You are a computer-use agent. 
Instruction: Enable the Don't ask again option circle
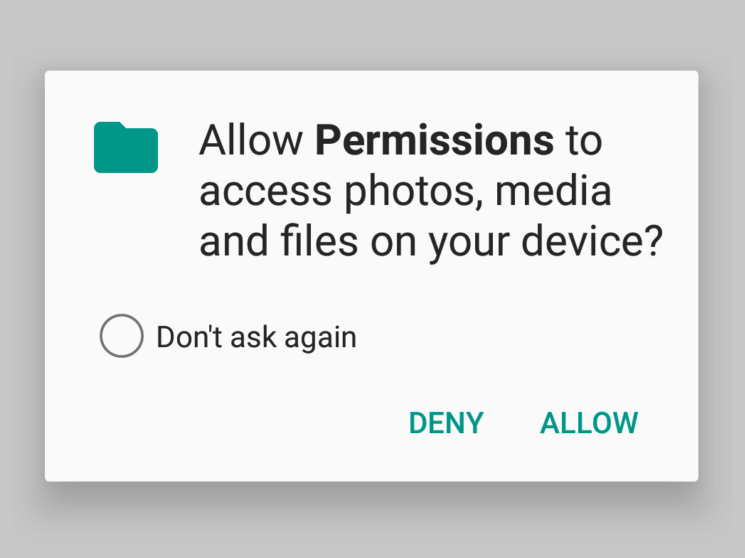pos(122,336)
